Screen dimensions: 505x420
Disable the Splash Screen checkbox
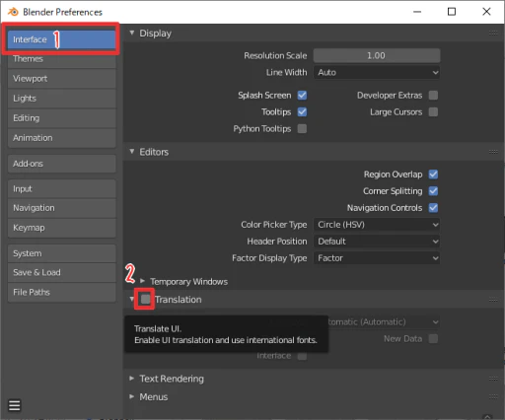(x=302, y=96)
